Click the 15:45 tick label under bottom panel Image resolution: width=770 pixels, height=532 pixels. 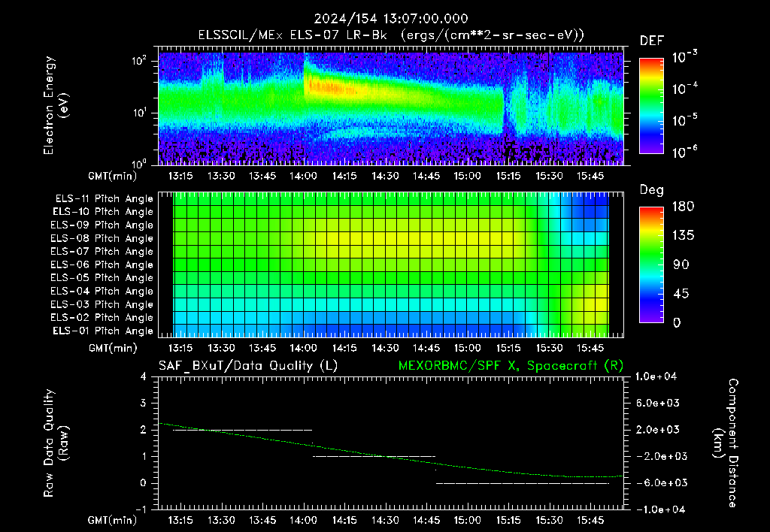[x=590, y=520]
